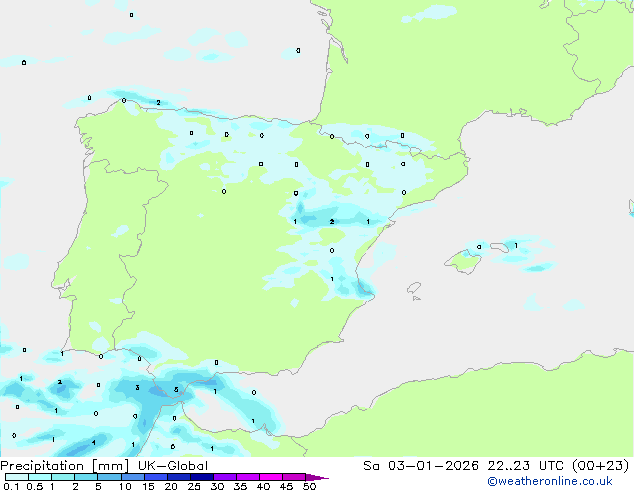
Task: Click the "45" legend scale label
Action: (x=286, y=486)
